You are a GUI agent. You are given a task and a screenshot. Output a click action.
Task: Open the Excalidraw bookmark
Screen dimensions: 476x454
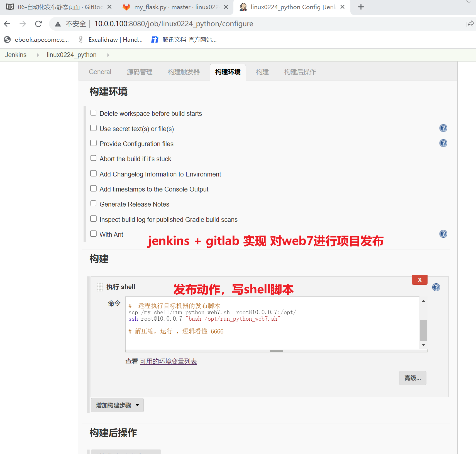click(x=110, y=40)
